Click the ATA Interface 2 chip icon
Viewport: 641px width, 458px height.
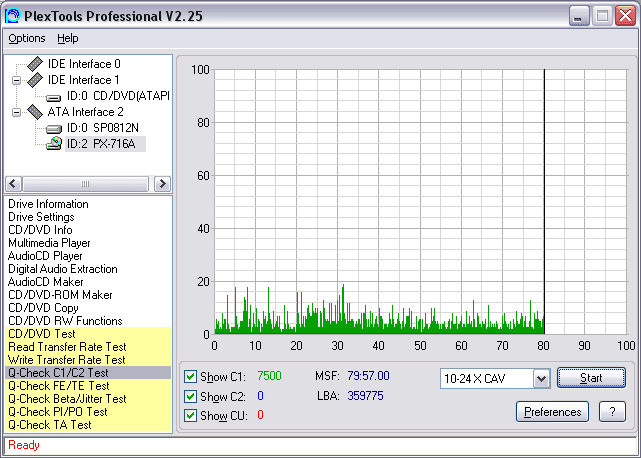pos(35,112)
